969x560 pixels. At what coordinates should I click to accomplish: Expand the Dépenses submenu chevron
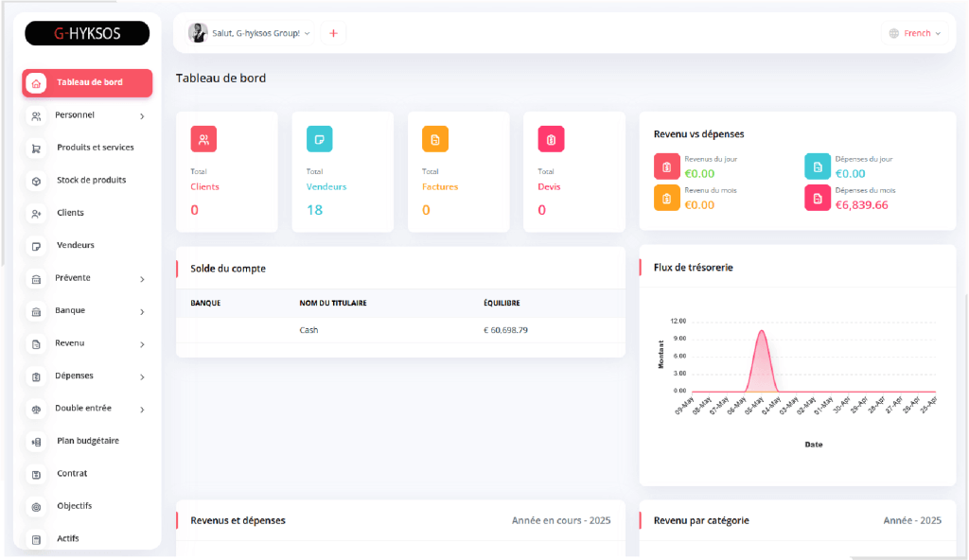(142, 377)
